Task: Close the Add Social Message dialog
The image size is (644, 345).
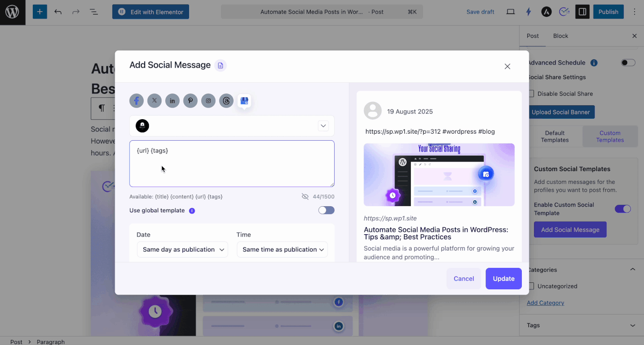Action: click(507, 66)
